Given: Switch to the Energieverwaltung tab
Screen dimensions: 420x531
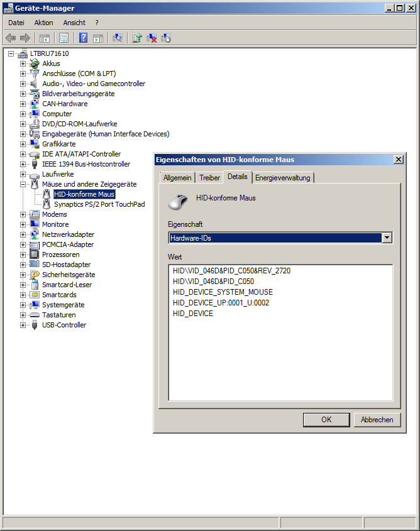Looking at the screenshot, I should (283, 178).
